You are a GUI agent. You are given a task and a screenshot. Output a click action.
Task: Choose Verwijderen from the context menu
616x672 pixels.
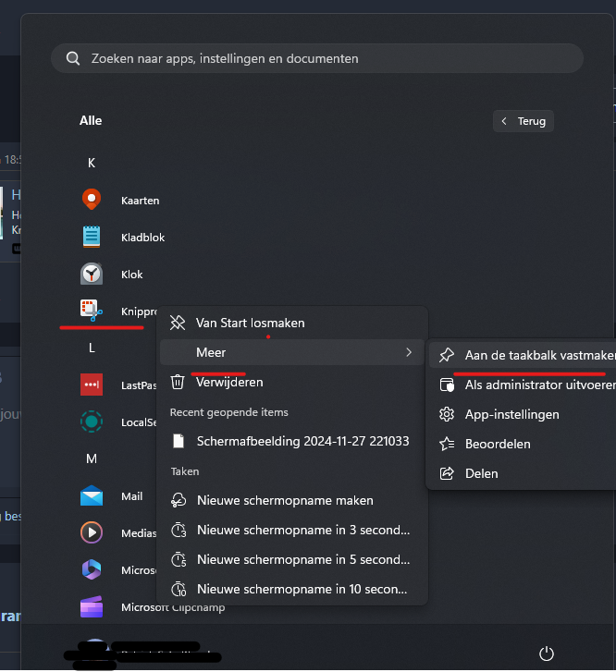tap(229, 382)
